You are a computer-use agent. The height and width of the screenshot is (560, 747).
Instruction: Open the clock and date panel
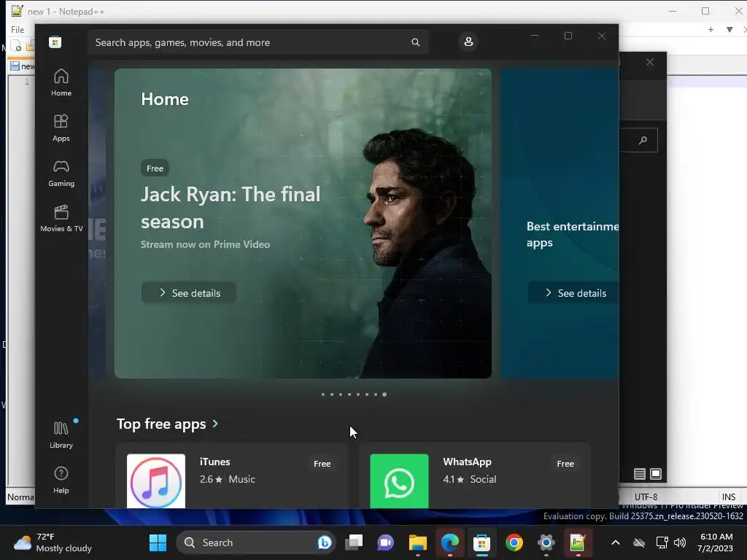(x=716, y=542)
